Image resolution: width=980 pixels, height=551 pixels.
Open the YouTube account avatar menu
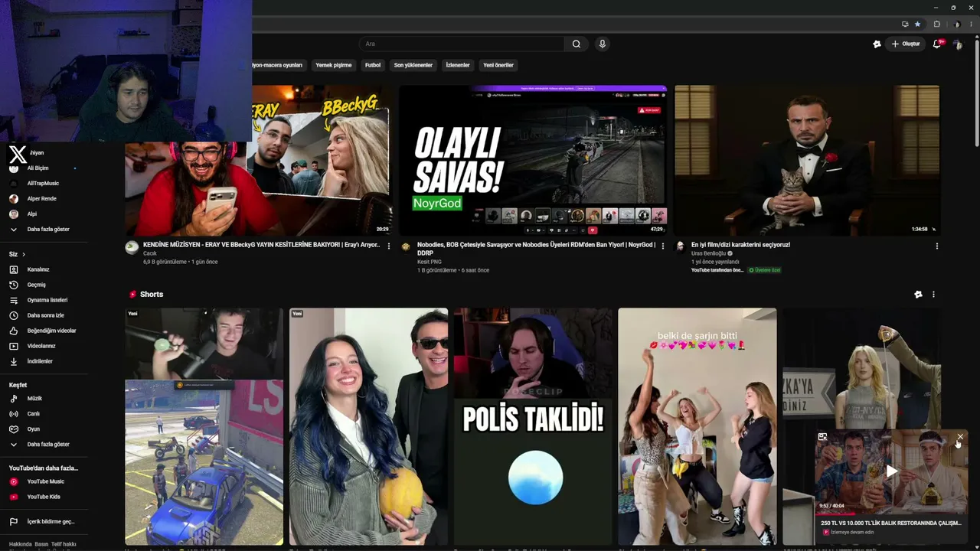tap(958, 44)
